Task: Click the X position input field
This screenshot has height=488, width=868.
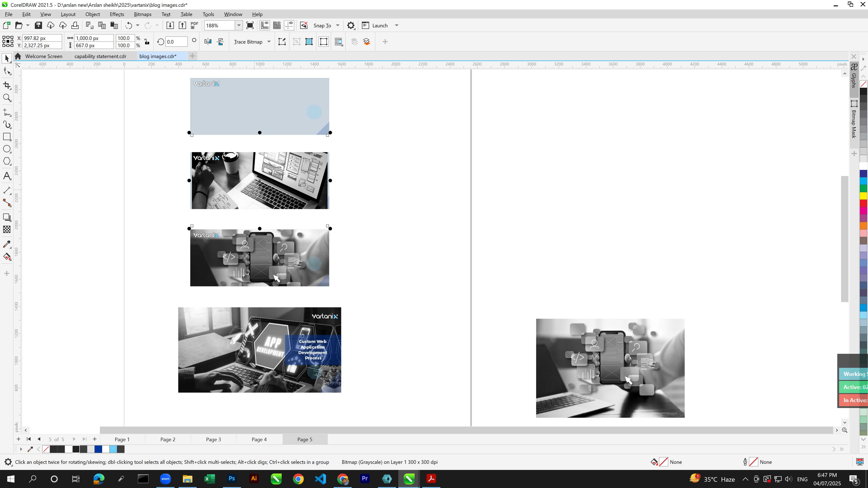Action: tap(42, 38)
